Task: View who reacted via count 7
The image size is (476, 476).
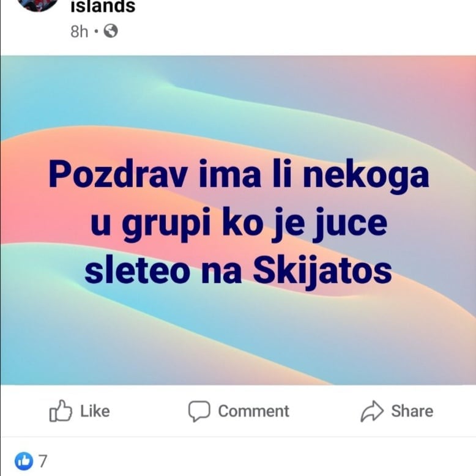Action: click(x=43, y=461)
